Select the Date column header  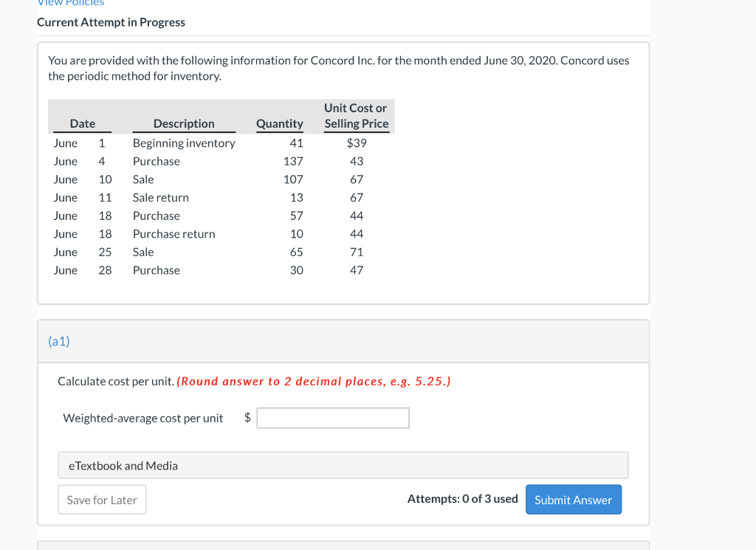pos(82,123)
